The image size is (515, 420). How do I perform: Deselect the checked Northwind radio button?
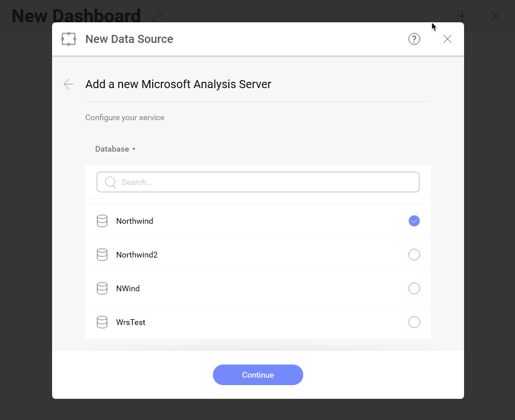tap(414, 221)
